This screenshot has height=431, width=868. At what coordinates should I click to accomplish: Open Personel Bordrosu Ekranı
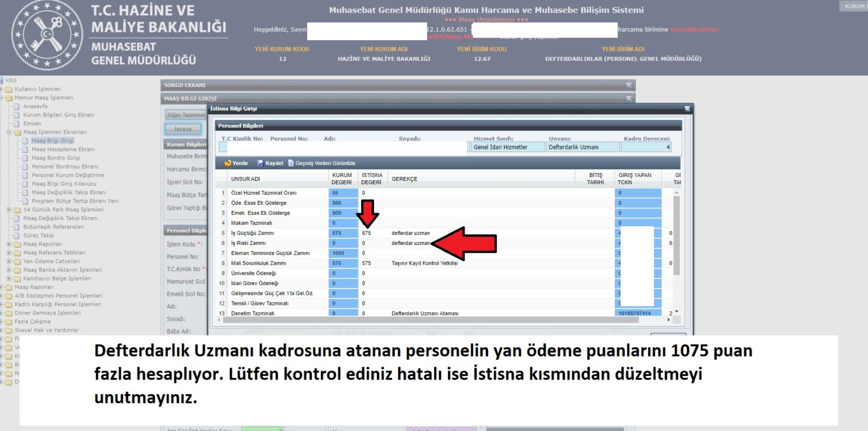click(65, 166)
